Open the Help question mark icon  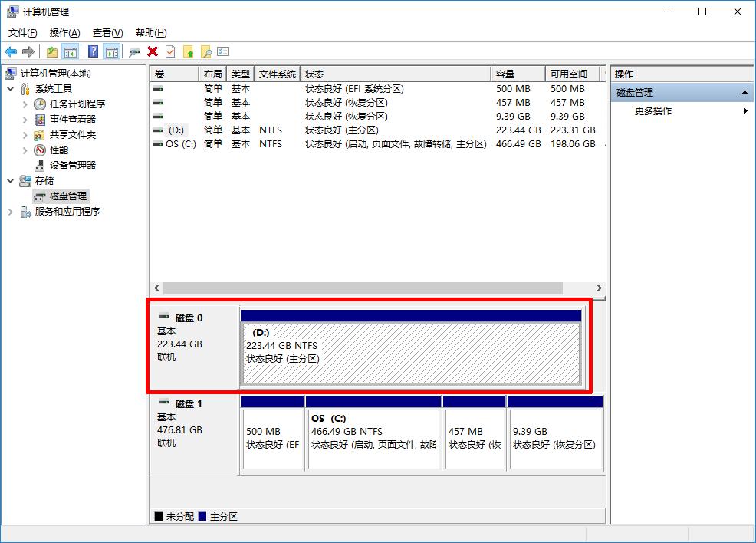coord(93,51)
